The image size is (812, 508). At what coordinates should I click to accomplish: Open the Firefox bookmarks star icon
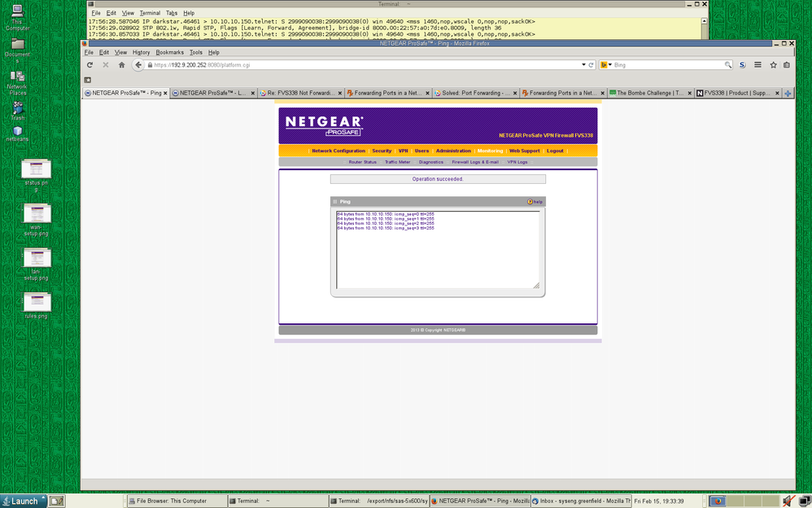773,64
